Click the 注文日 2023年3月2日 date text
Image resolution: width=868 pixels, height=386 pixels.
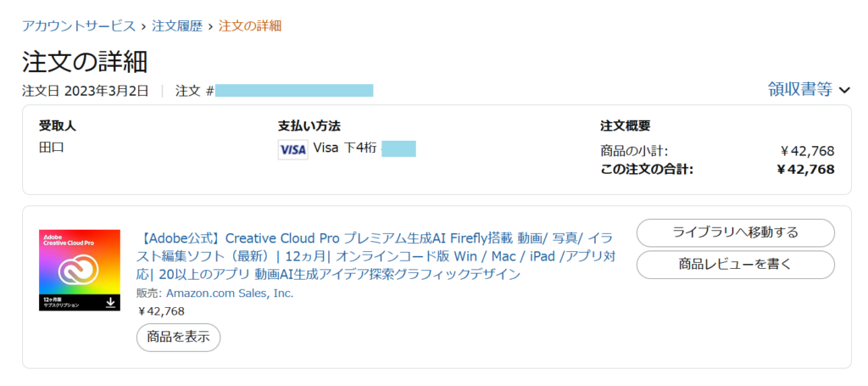(85, 90)
